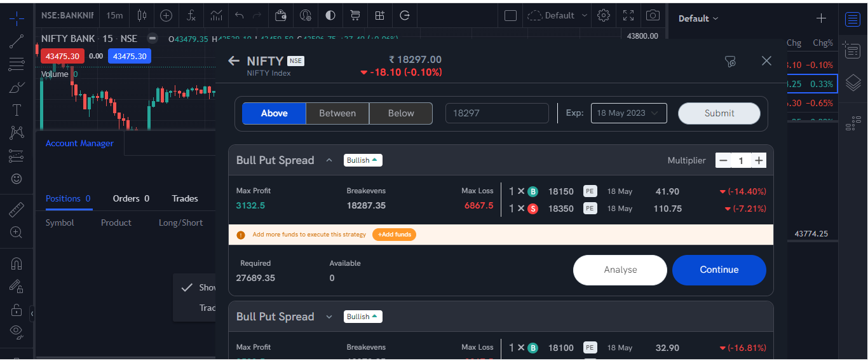Screen dimensions: 868x363
Task: Click the +Add funds button
Action: (394, 235)
